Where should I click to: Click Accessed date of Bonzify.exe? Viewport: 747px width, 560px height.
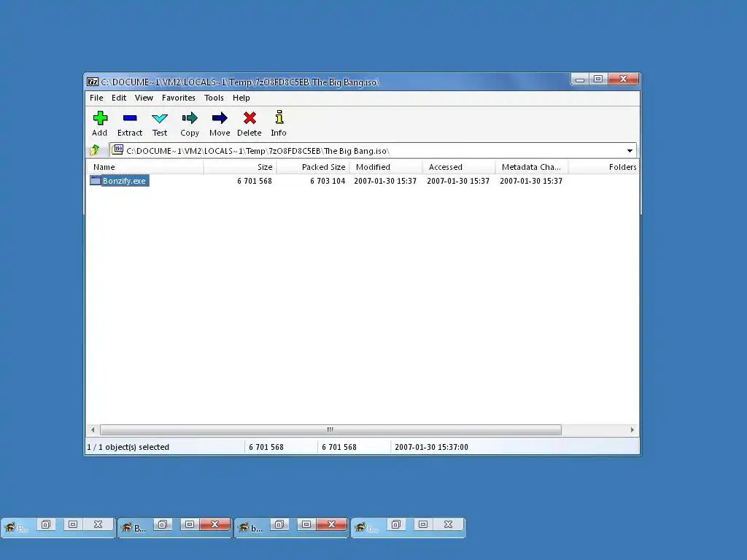(458, 181)
